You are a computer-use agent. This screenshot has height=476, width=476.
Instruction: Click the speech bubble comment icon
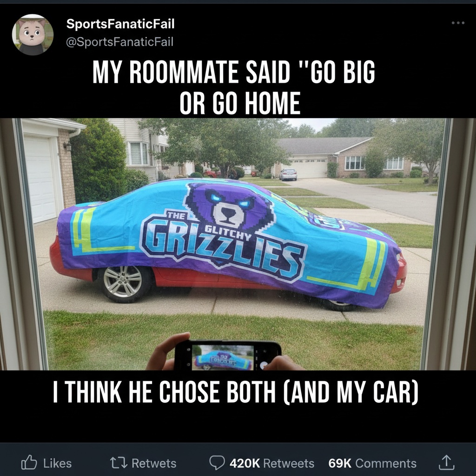(217, 463)
